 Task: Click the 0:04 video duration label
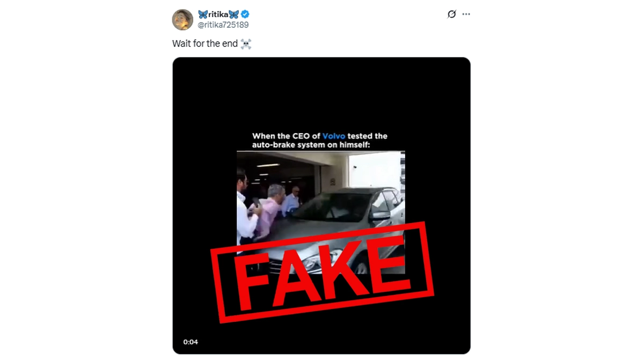point(191,342)
